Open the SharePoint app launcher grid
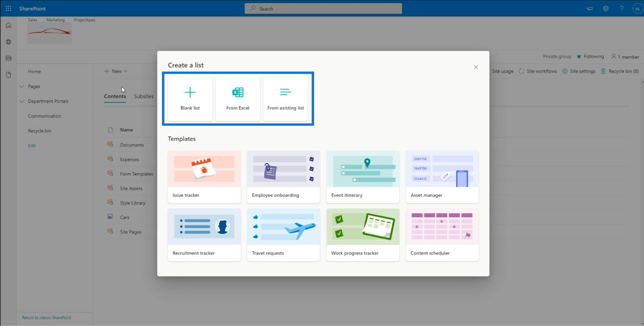The width and height of the screenshot is (644, 326). pyautogui.click(x=8, y=8)
